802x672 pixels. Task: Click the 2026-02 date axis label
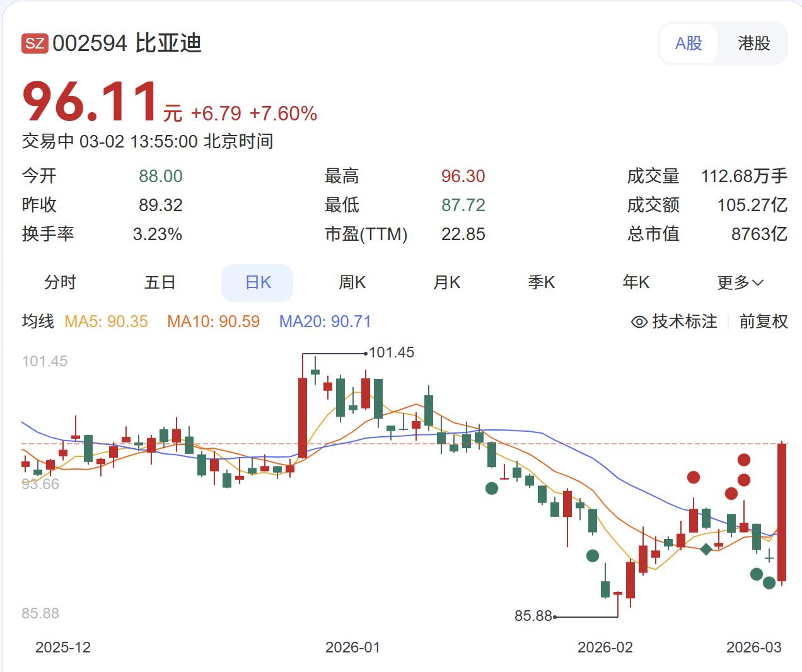(x=605, y=647)
